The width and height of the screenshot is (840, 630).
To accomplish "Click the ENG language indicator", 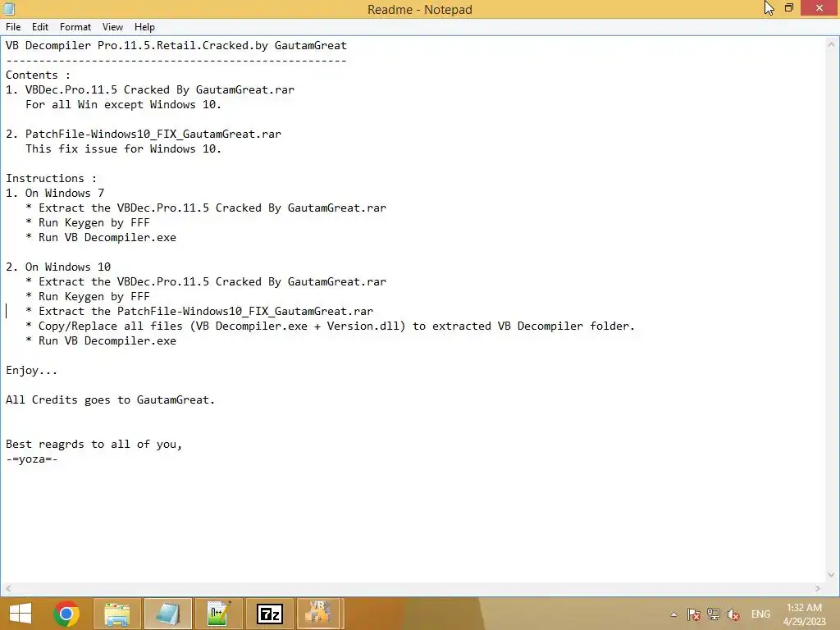I will pos(760,614).
